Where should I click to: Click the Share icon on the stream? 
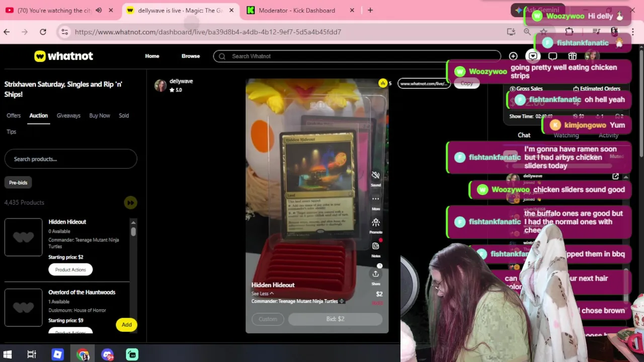(375, 274)
